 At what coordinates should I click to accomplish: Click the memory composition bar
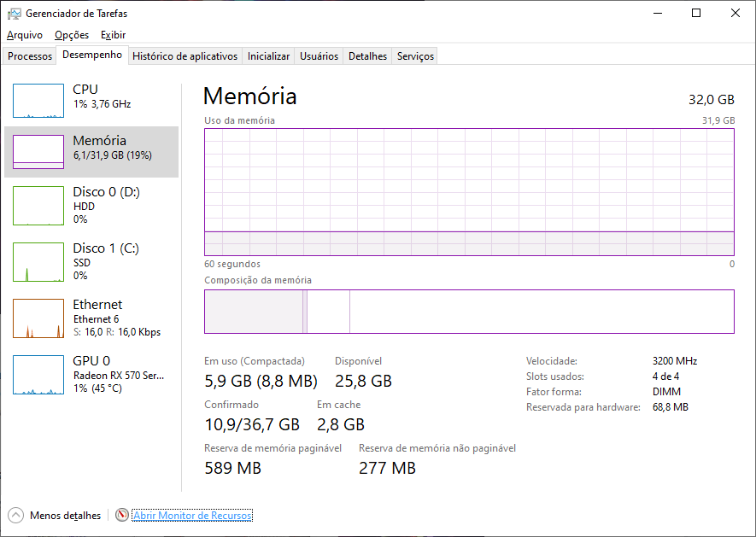[x=468, y=312]
